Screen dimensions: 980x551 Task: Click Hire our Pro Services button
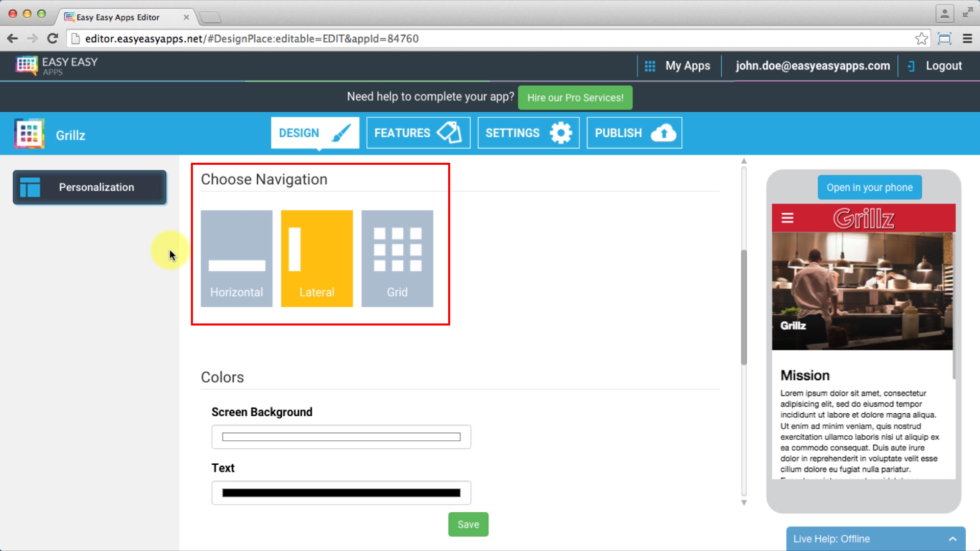pos(575,97)
